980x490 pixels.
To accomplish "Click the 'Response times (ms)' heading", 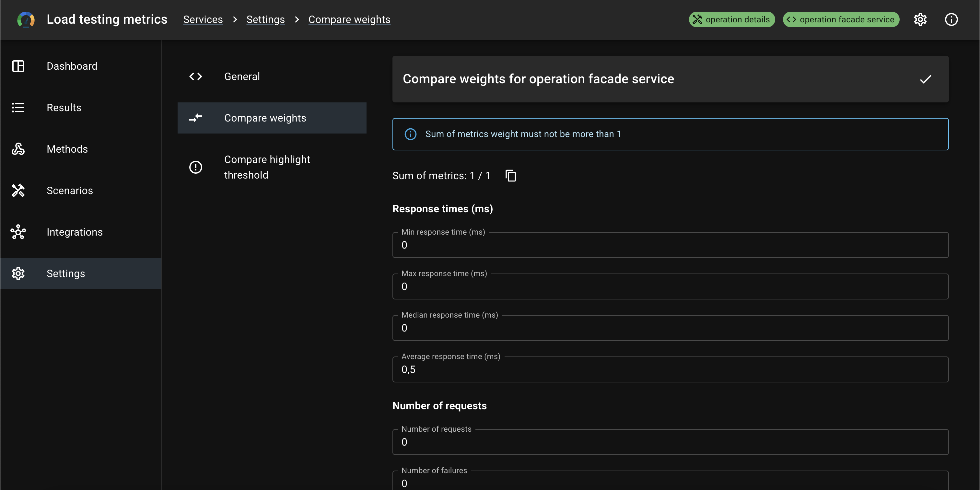I will click(442, 208).
